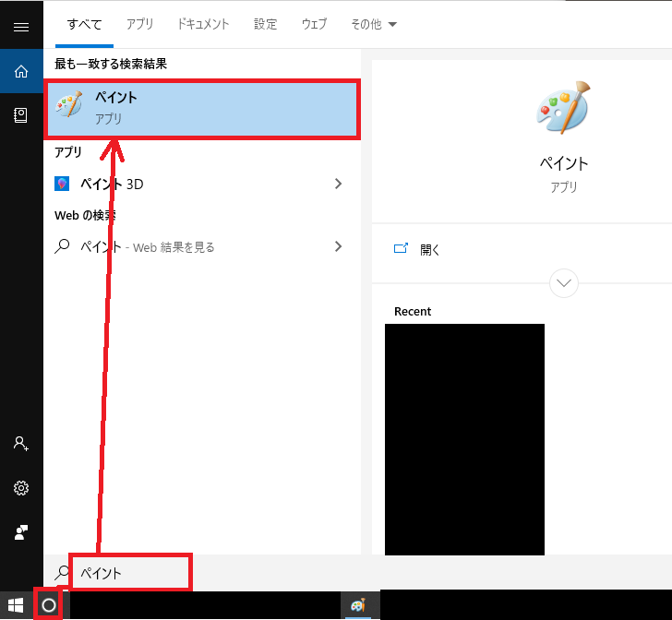Select ペイント - Web 結果を見る result
The image size is (672, 620).
(x=202, y=246)
